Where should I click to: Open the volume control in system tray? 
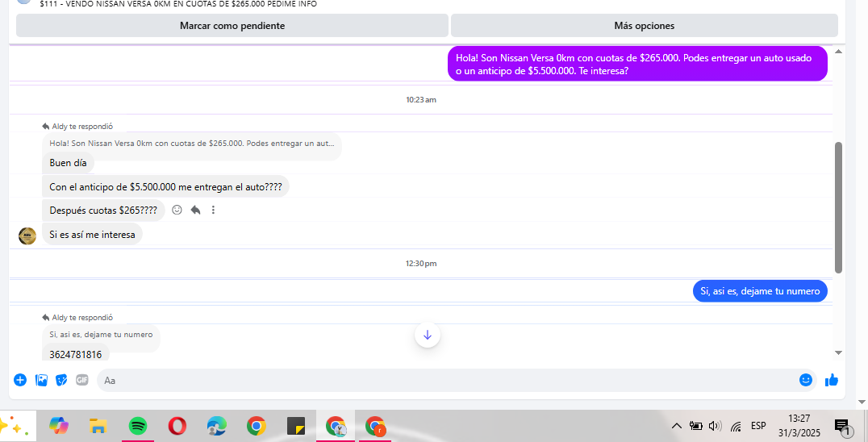[715, 426]
